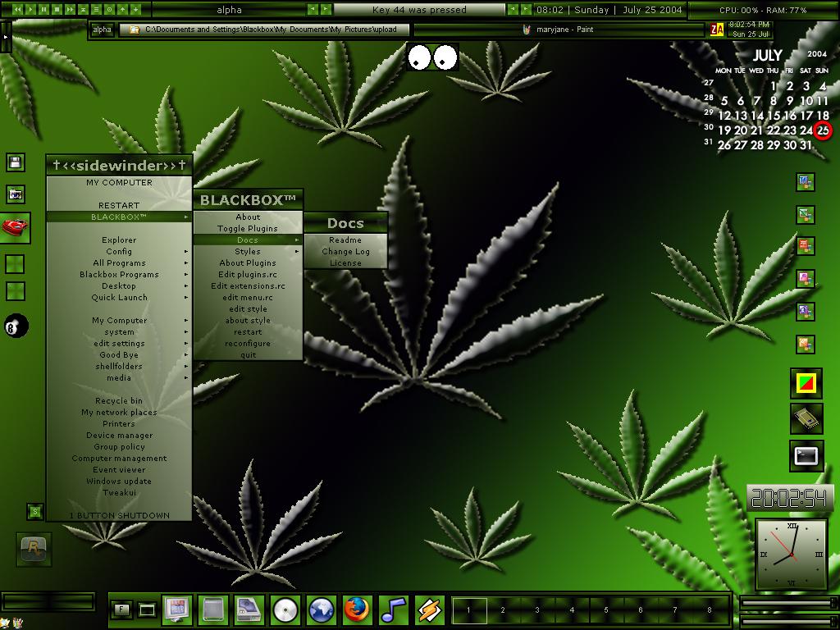Open the memory chip icon on the right
Screen dimensions: 840x630
806,419
